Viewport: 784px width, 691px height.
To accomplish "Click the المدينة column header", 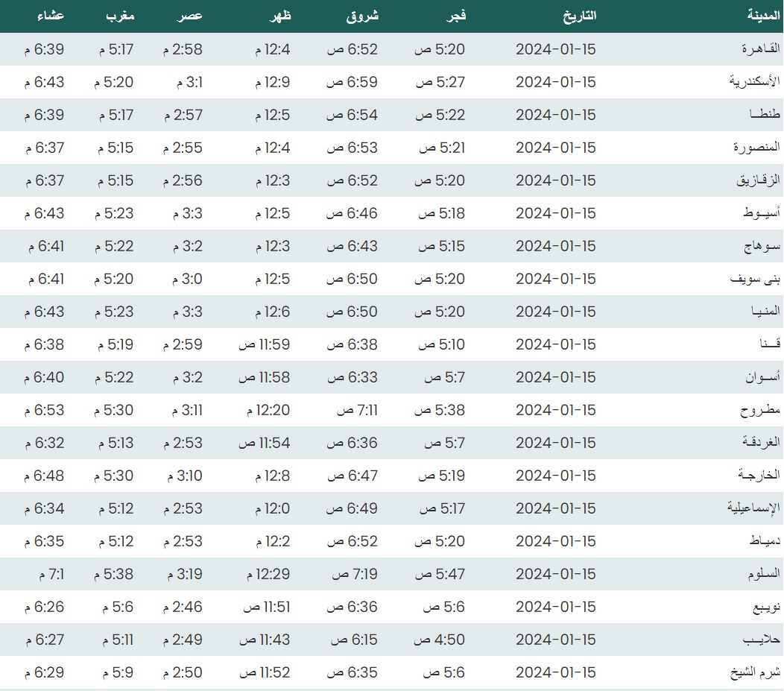I will 762,16.
